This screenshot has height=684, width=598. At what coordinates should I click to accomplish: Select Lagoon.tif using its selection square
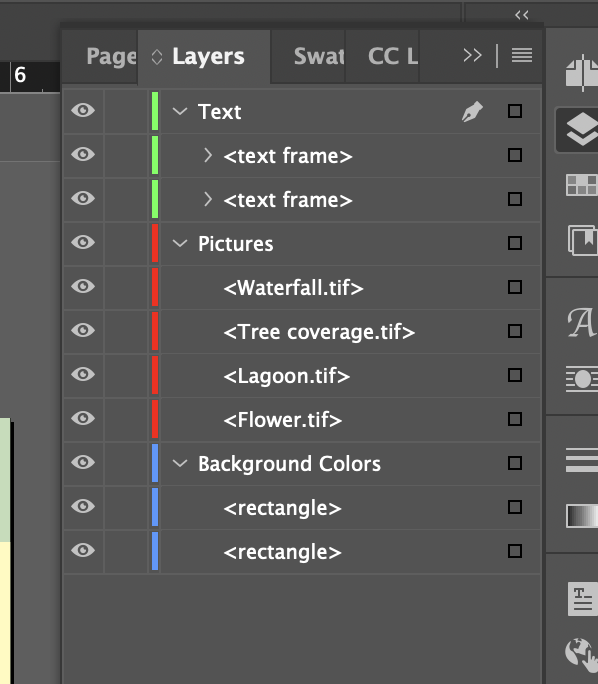tap(515, 375)
